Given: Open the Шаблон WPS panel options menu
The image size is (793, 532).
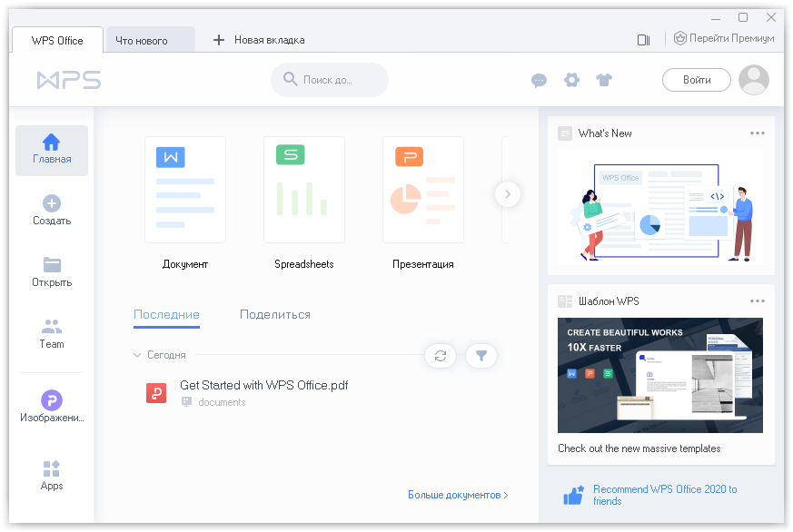Looking at the screenshot, I should click(x=758, y=300).
